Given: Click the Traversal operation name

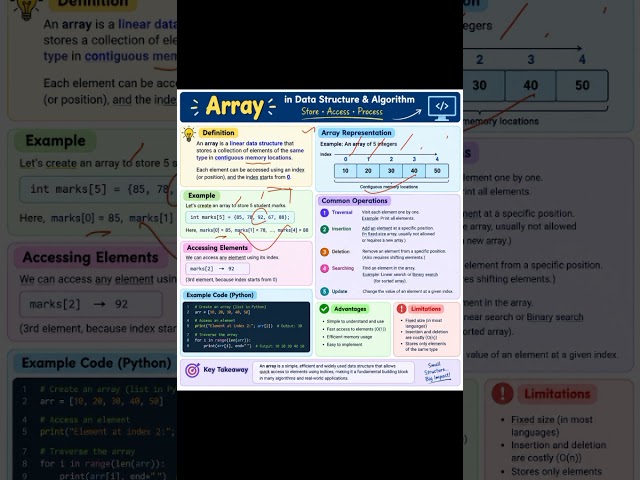Looking at the screenshot, I should (x=342, y=212).
